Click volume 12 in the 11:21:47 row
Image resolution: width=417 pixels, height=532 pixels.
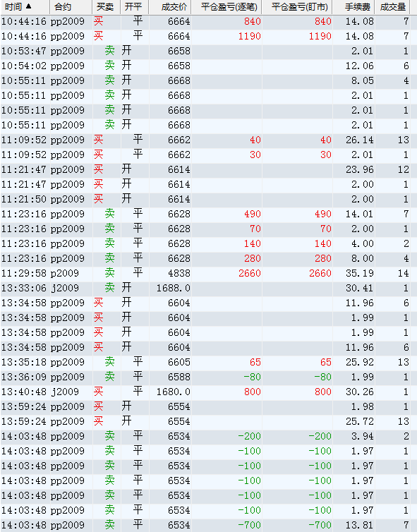click(x=403, y=169)
